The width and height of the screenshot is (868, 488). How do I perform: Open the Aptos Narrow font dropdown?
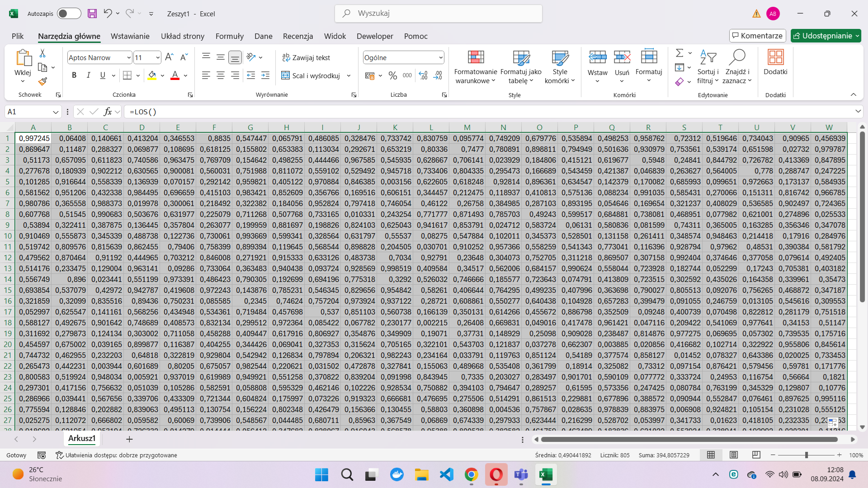pyautogui.click(x=128, y=58)
